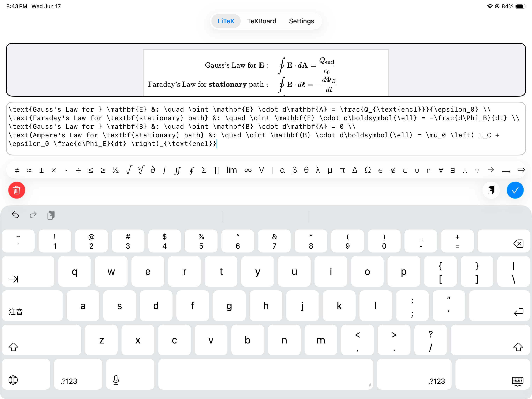Screen dimensions: 532x399
Task: Check the Wi-Fi status icon
Action: [x=490, y=6]
